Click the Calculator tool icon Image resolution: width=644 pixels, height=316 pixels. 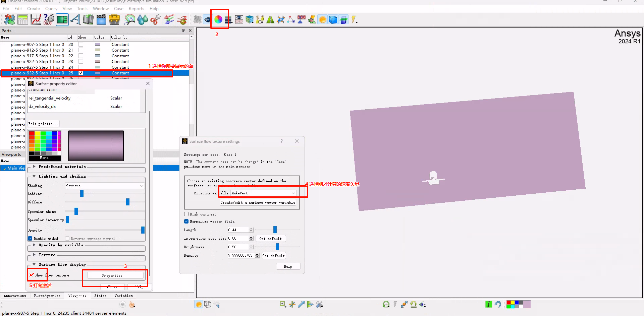pos(23,20)
